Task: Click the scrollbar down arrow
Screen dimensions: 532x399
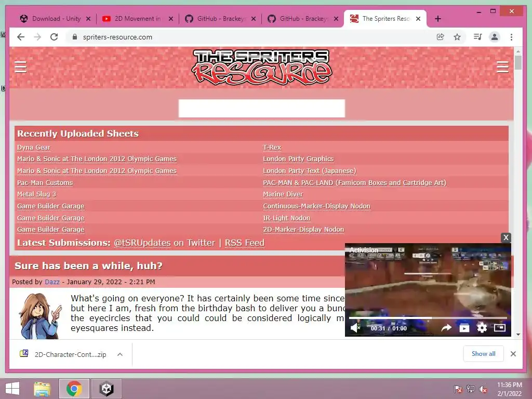Action: (x=518, y=334)
